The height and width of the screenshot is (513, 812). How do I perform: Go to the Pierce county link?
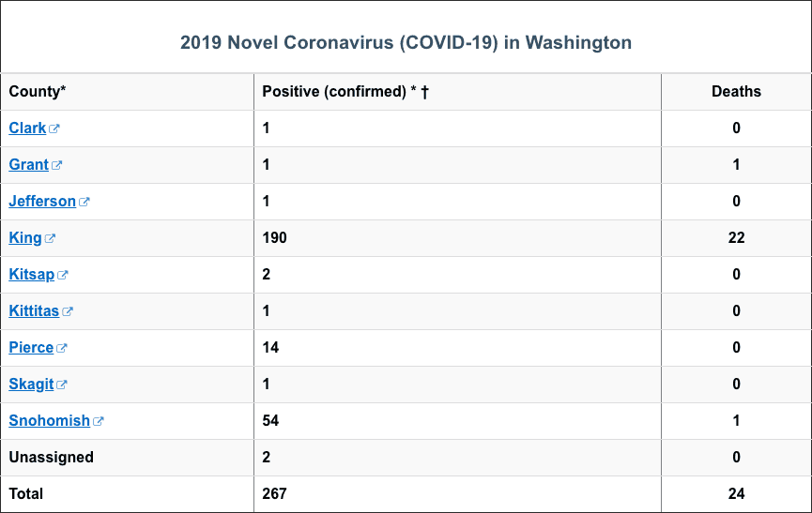click(x=31, y=348)
